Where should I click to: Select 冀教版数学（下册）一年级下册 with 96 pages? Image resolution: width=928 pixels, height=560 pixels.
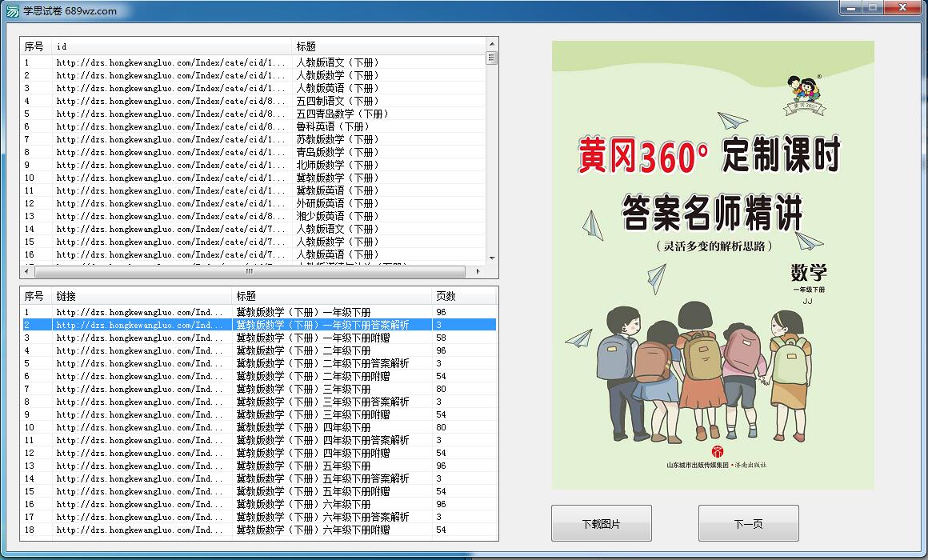pyautogui.click(x=259, y=312)
